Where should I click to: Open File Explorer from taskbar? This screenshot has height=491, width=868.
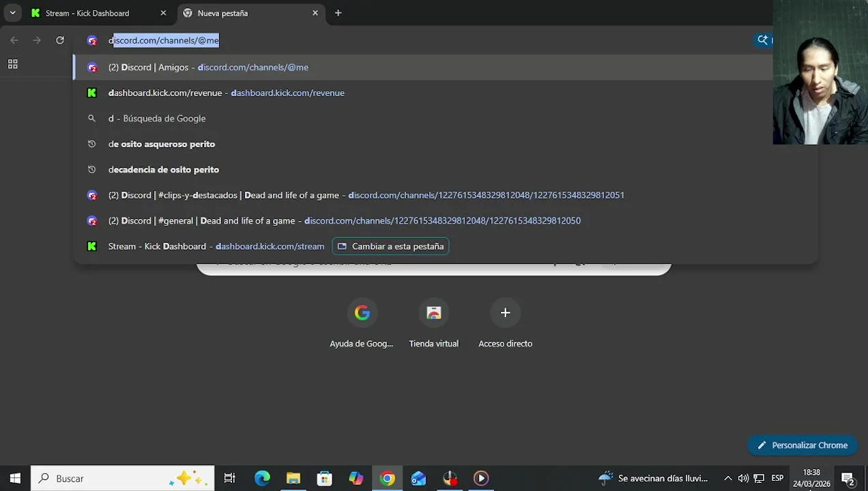click(293, 478)
